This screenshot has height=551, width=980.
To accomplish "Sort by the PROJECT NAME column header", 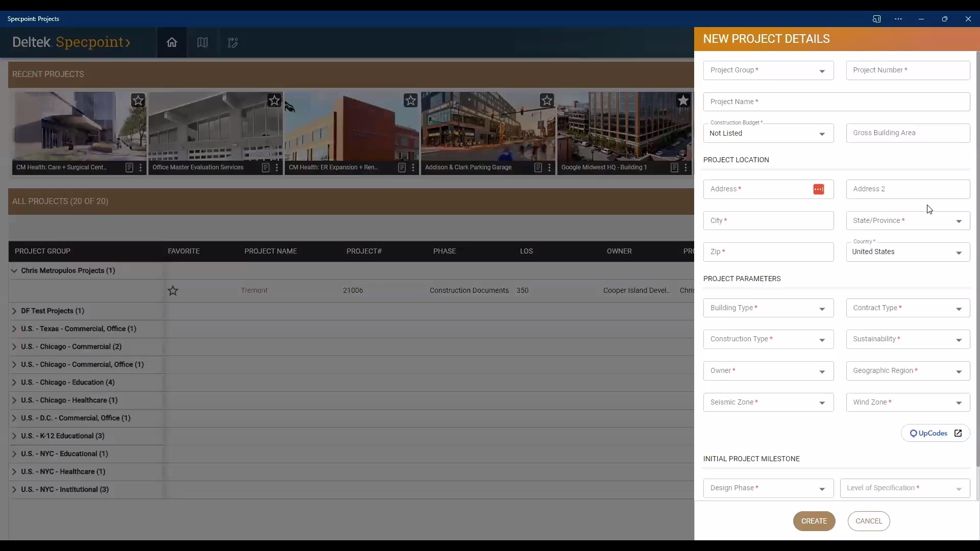I will (271, 251).
